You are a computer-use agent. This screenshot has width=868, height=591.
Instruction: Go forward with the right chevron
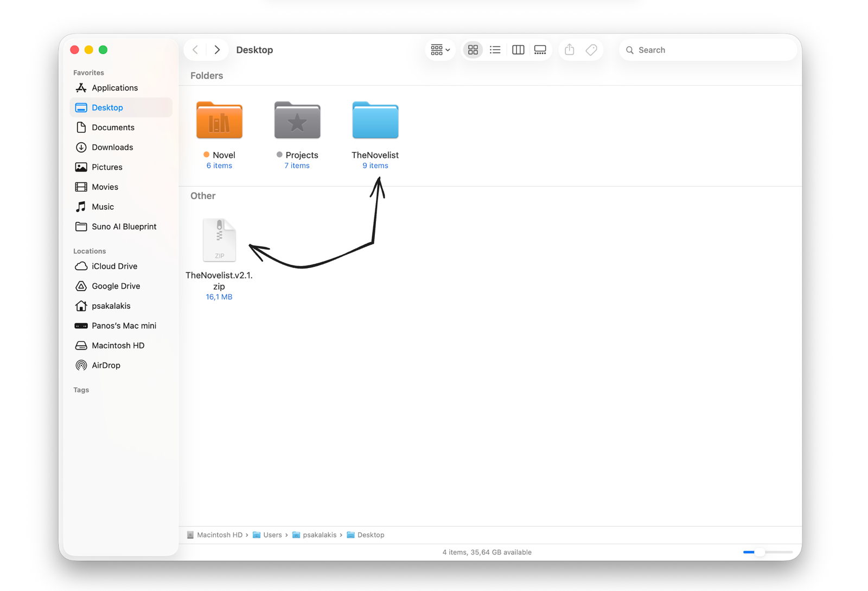217,50
